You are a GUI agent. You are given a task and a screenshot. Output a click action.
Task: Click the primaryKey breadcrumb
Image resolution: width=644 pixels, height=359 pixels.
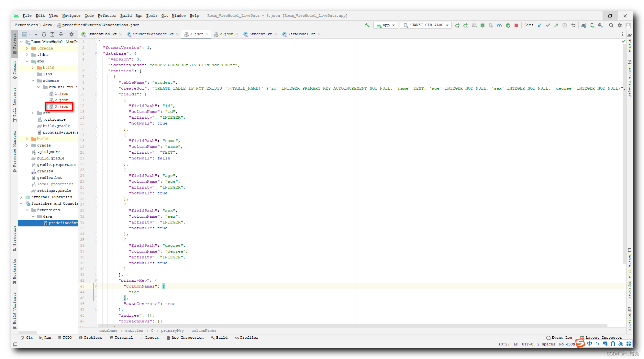(172, 331)
